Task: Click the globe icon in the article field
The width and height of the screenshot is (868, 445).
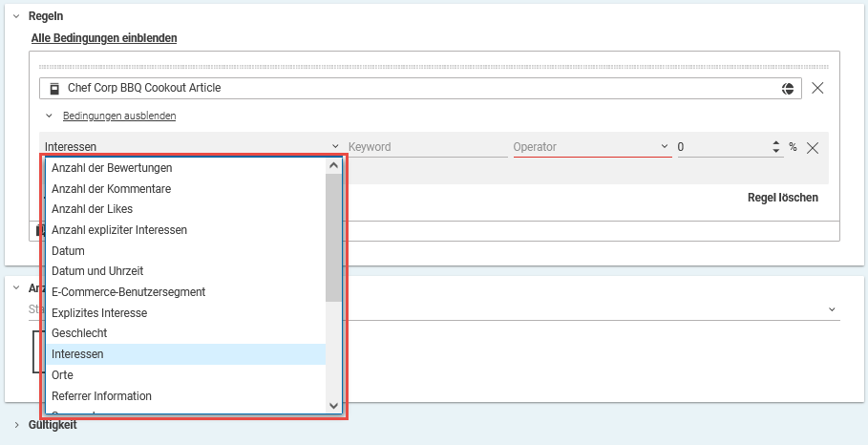Action: pos(788,89)
